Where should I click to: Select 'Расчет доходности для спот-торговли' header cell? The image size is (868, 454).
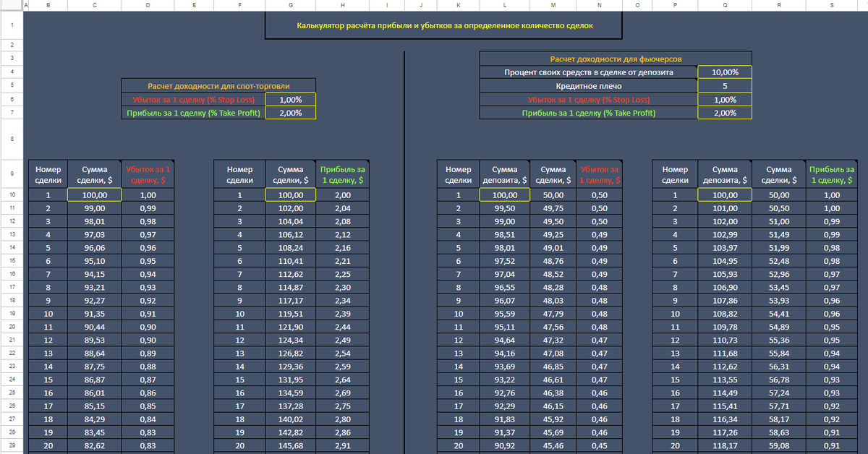pos(218,86)
